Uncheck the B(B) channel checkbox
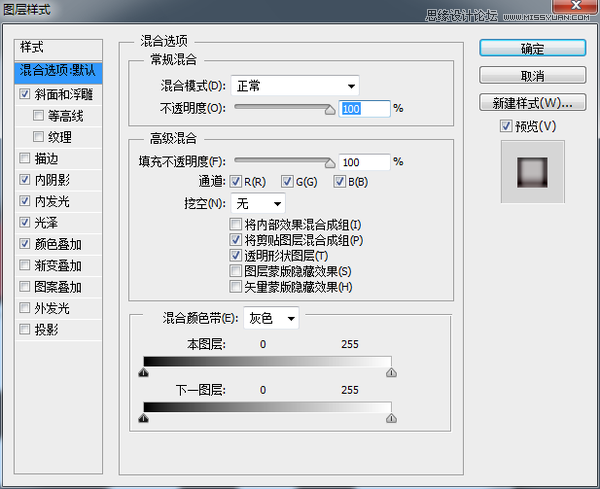 339,181
